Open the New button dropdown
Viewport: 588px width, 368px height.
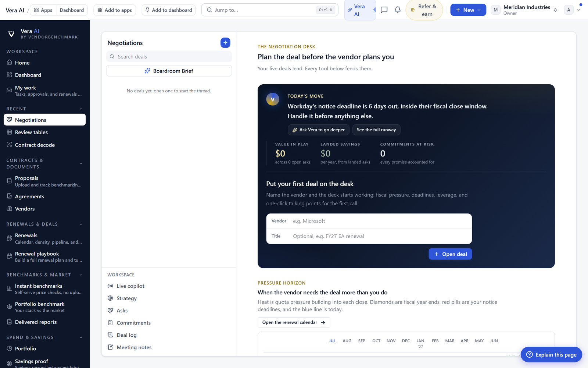pyautogui.click(x=468, y=10)
